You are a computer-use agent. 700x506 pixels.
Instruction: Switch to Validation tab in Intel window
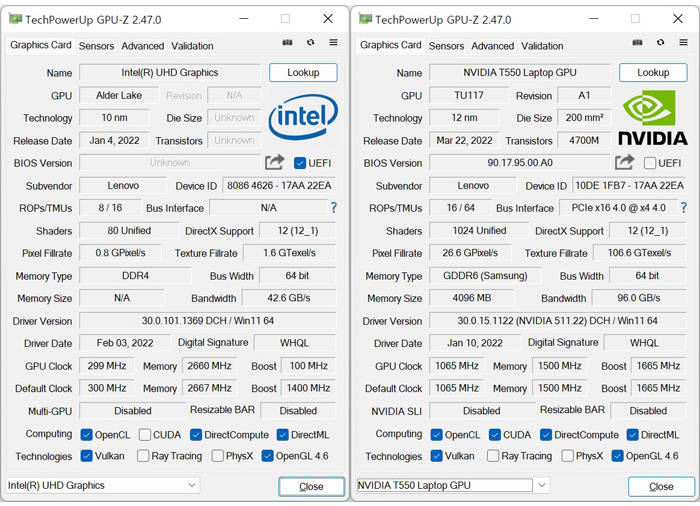click(x=192, y=46)
